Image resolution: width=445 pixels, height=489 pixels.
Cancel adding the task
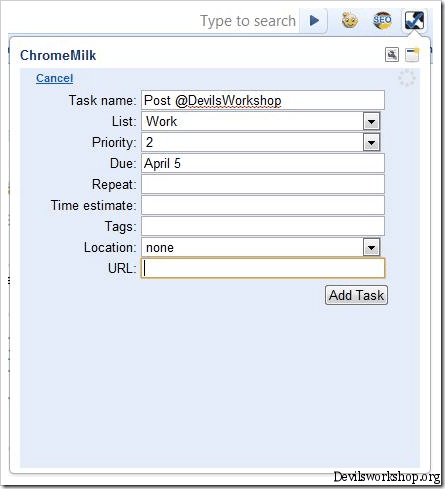tap(54, 78)
